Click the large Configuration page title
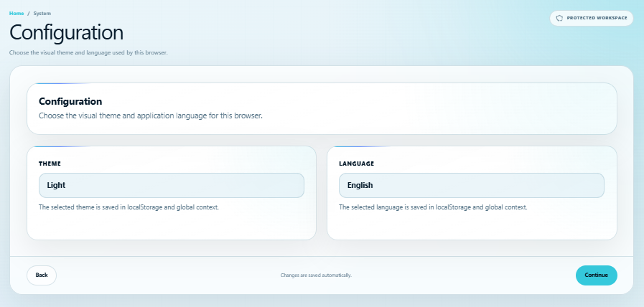 coord(66,32)
